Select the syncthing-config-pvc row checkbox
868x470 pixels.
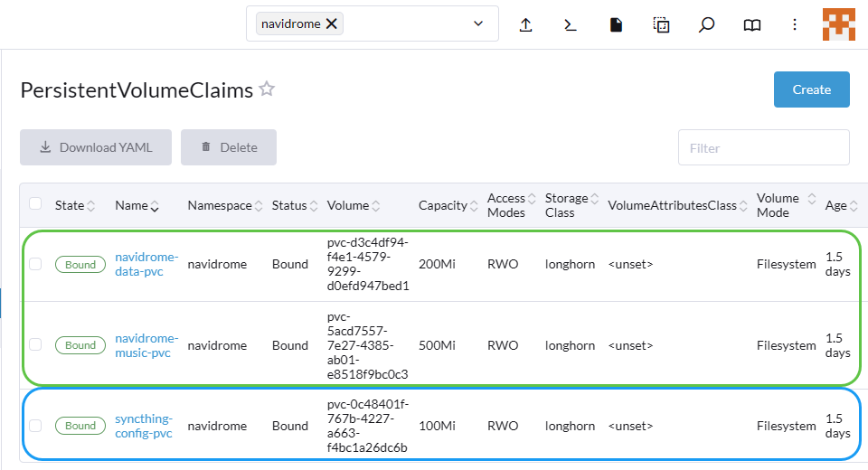[35, 426]
